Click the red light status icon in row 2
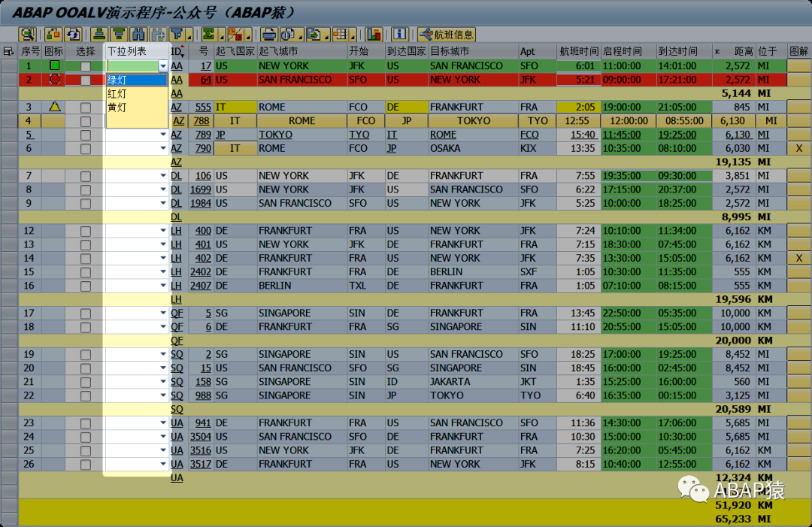This screenshot has width=812, height=527. pos(54,79)
